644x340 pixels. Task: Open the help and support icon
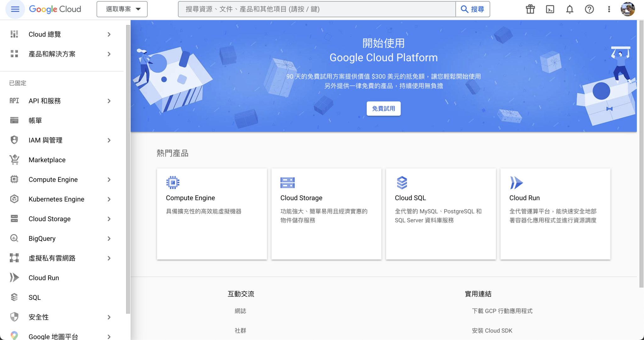pos(589,9)
